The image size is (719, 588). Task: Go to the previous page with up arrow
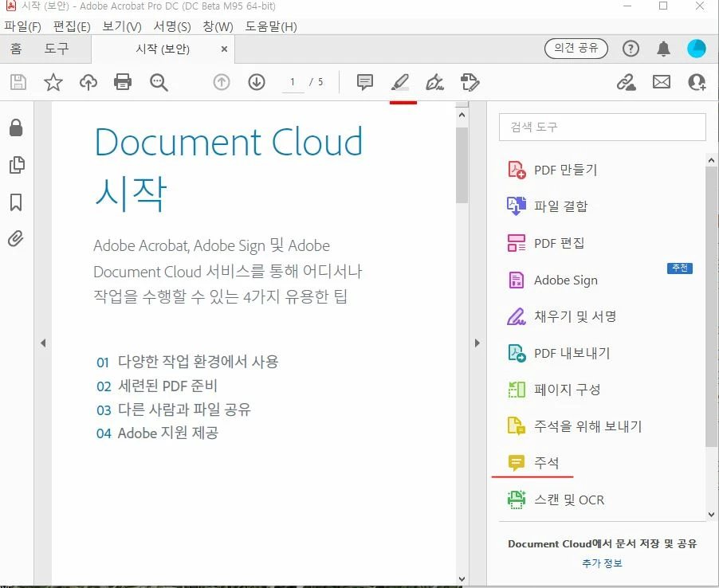point(222,83)
